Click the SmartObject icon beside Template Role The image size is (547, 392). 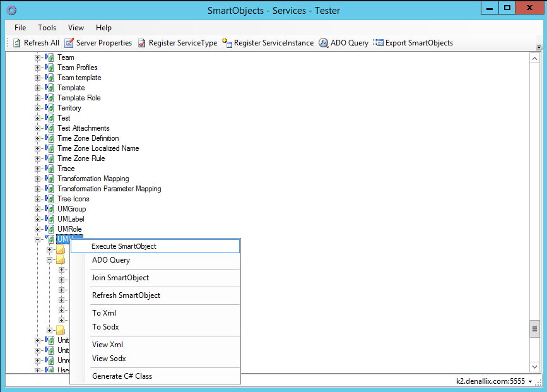50,98
